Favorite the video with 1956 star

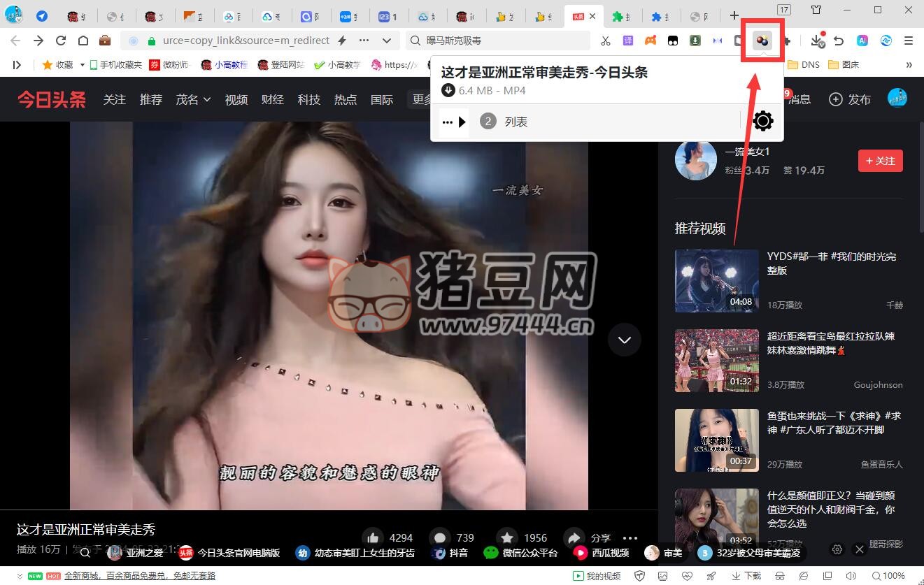[507, 537]
